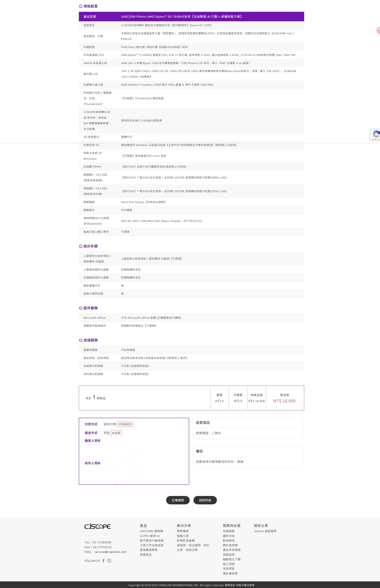Open 專業電競 solution link
The image size is (380, 588).
coord(183,531)
